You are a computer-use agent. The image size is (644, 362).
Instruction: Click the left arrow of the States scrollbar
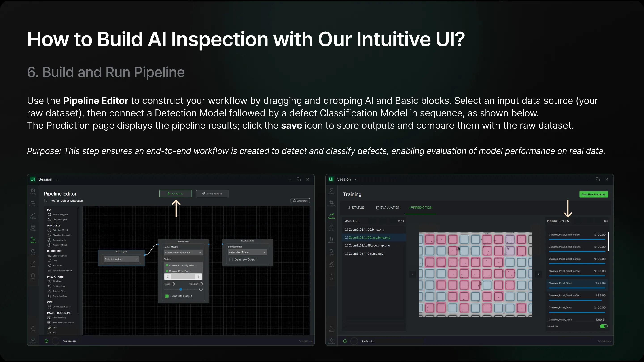167,277
